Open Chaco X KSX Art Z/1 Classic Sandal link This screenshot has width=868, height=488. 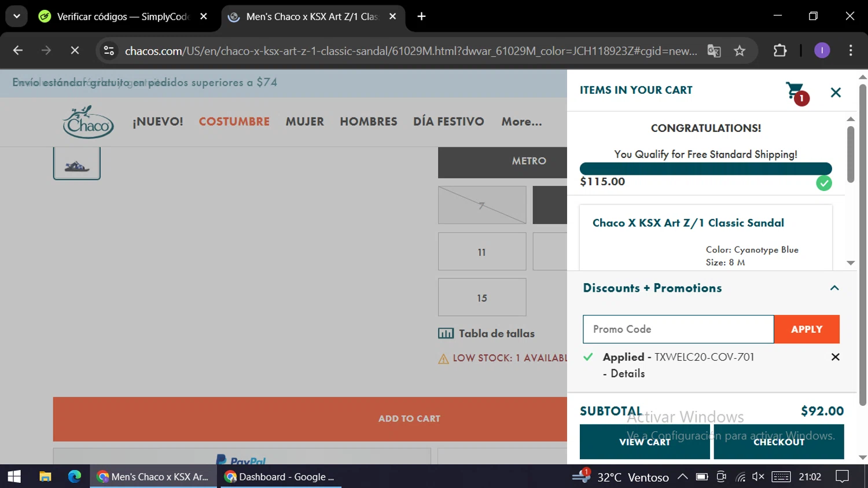pyautogui.click(x=688, y=223)
